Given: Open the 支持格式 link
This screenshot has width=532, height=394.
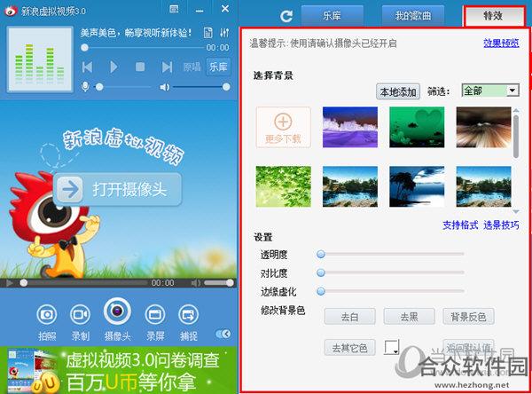Looking at the screenshot, I should (x=460, y=225).
